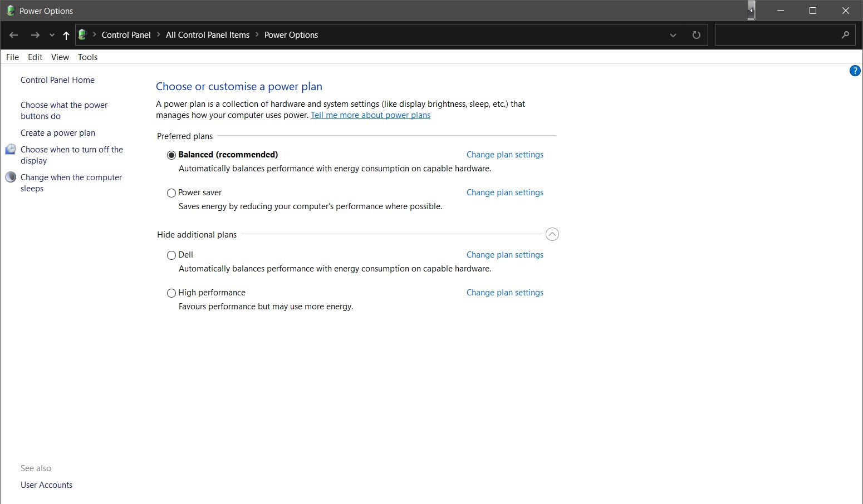Click the Back arrow in navigation bar

coord(14,35)
